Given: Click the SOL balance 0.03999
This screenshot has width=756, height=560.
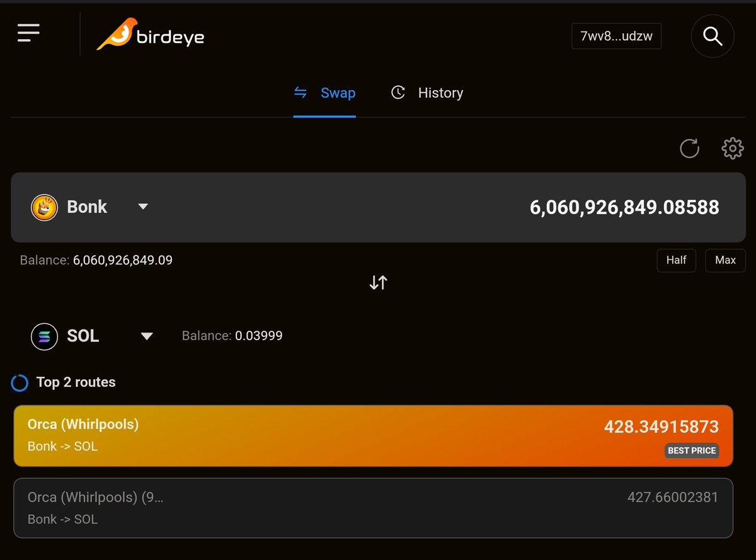Looking at the screenshot, I should (259, 336).
